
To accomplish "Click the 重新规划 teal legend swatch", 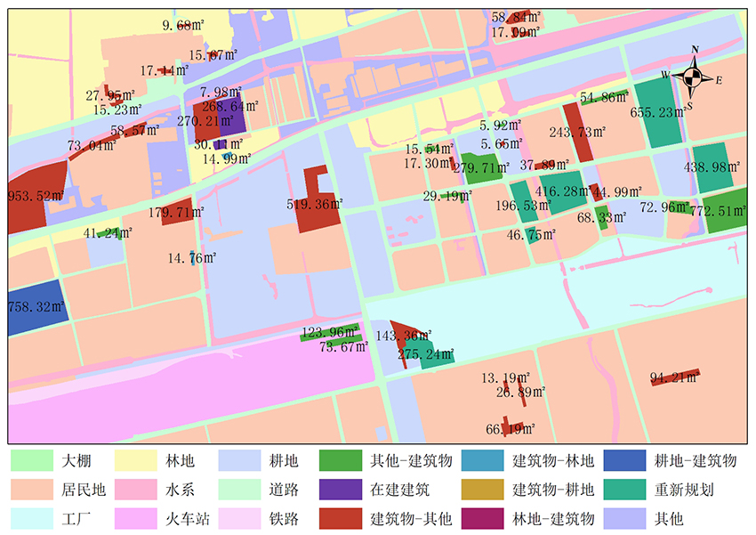I will tap(623, 490).
